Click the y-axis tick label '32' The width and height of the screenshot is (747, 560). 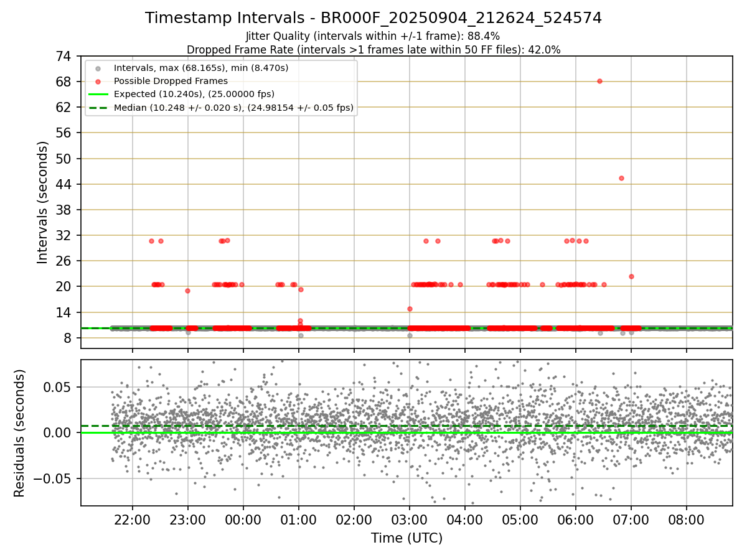(x=64, y=235)
